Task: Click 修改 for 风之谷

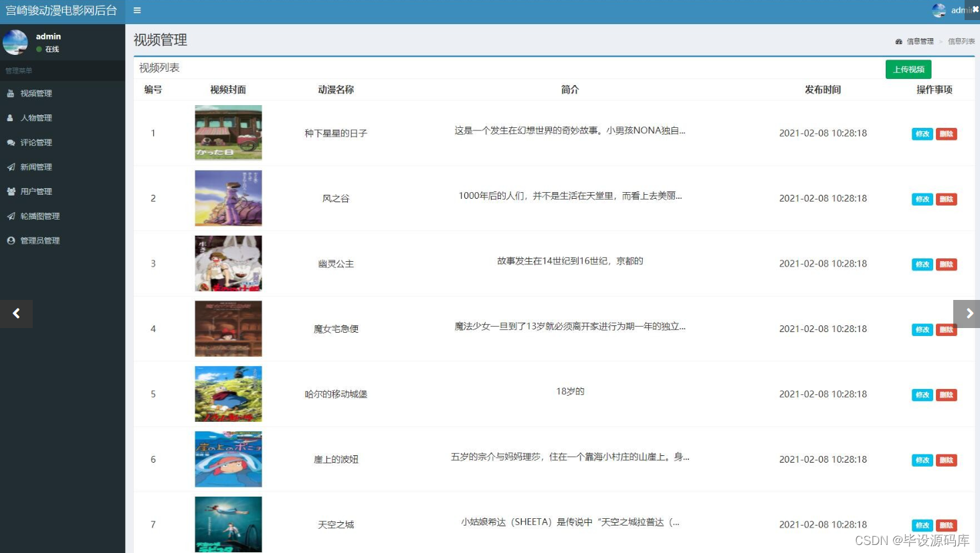Action: [x=922, y=200]
